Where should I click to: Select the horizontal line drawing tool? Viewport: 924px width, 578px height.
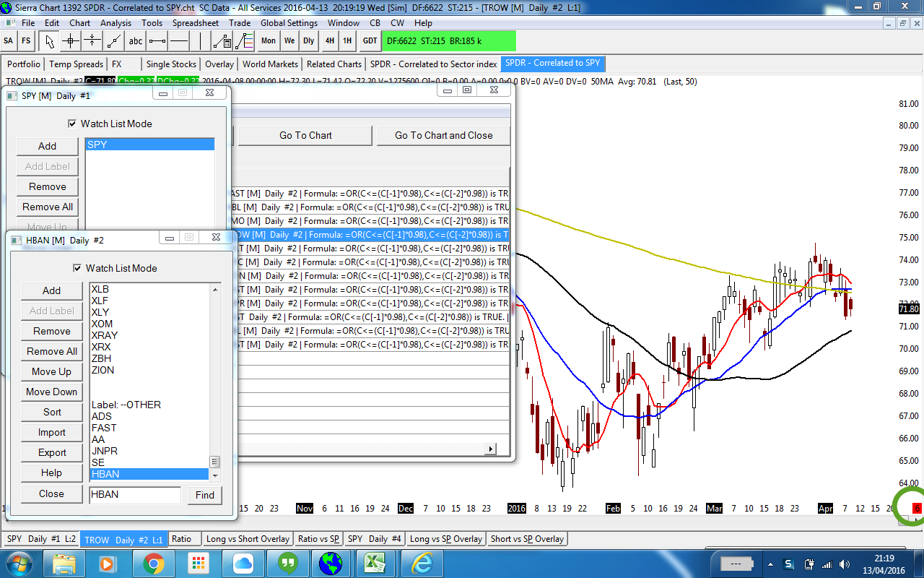[x=178, y=40]
